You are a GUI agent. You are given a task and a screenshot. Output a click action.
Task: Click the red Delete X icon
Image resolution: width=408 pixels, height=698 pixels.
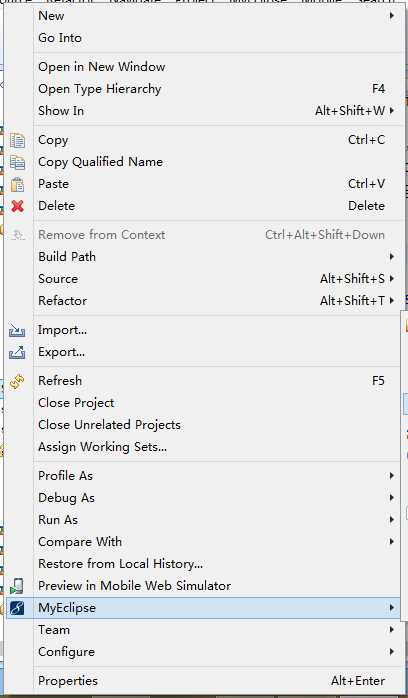[17, 206]
